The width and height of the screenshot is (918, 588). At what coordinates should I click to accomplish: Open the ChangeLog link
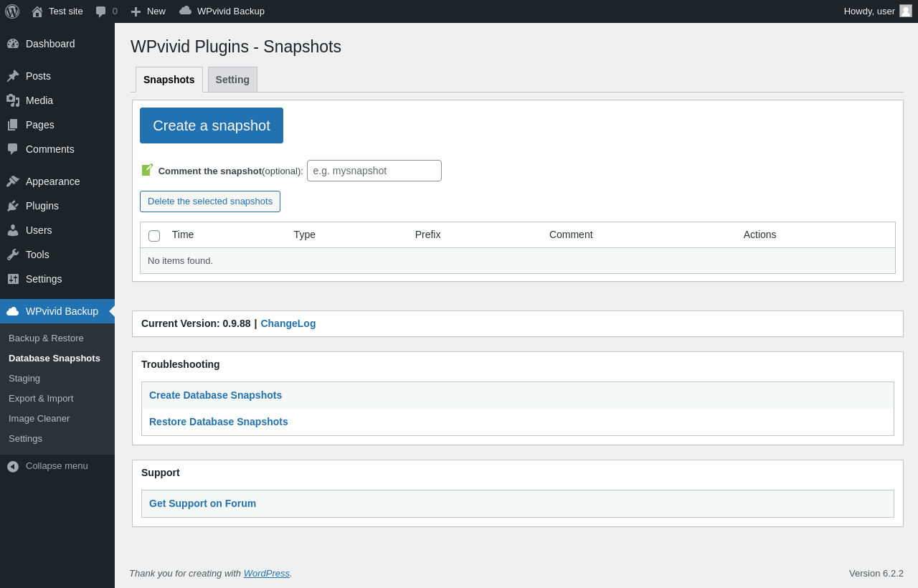(288, 323)
